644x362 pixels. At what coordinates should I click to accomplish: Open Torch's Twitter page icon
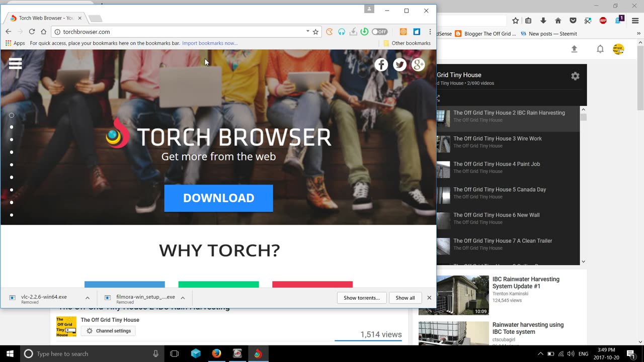(x=400, y=64)
